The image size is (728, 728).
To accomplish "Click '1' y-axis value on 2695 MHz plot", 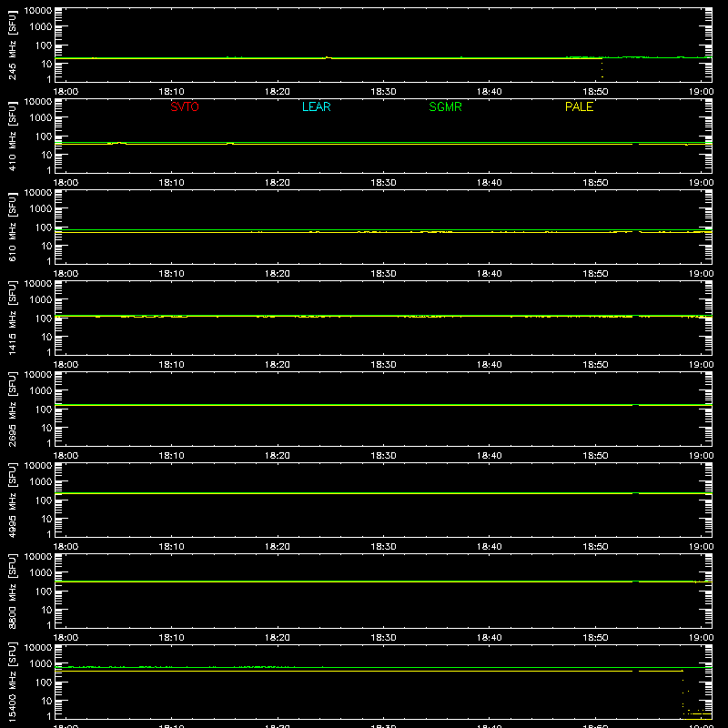I will [x=49, y=443].
